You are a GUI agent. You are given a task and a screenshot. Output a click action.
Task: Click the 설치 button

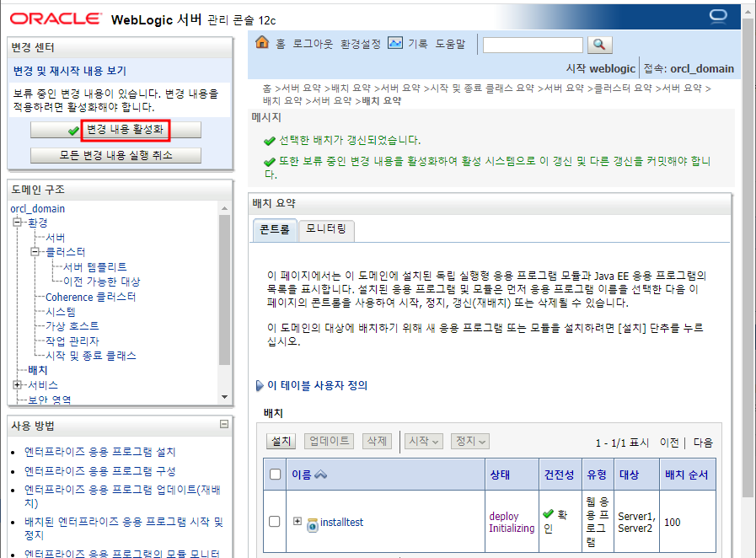(281, 441)
